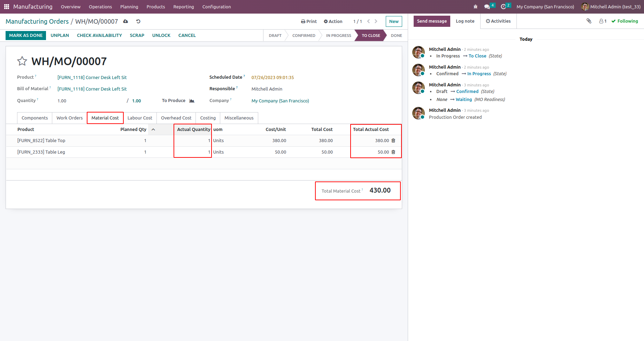Open My Company (San Francisco) switcher
Viewport: 644px width, 341px height.
[545, 7]
